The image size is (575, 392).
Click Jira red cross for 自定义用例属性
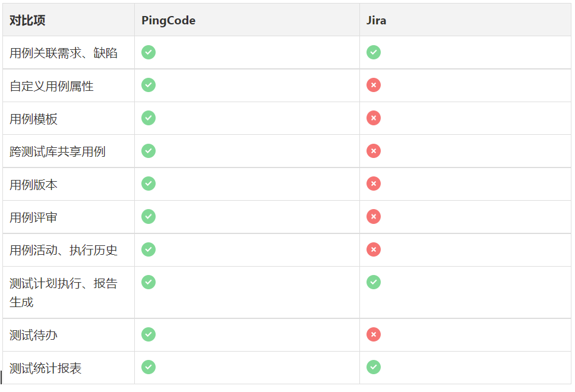point(374,86)
